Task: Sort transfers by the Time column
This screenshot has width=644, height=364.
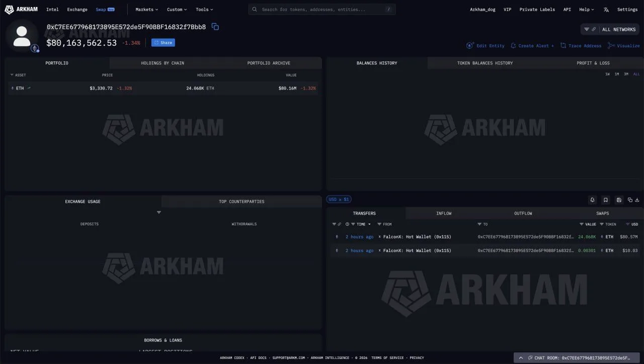Action: pyautogui.click(x=361, y=224)
